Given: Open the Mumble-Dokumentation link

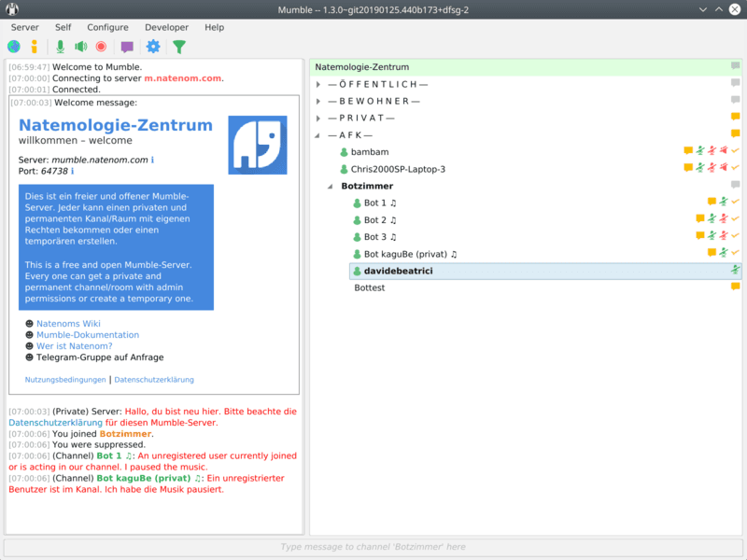Looking at the screenshot, I should (x=87, y=335).
